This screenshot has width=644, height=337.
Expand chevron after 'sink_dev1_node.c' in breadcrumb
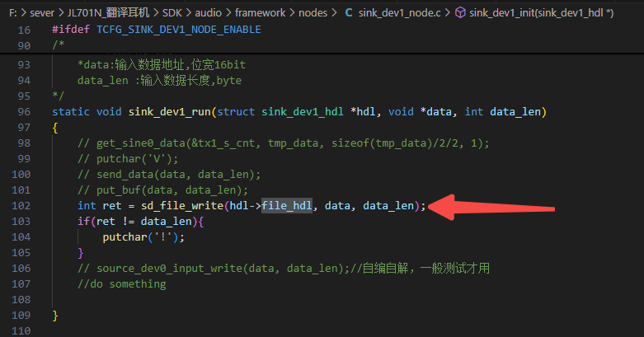coord(447,13)
